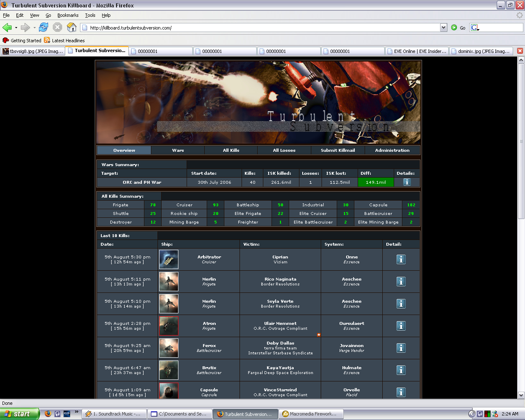Open detail info for Ssyla Verte kill
This screenshot has height=420, width=525.
coord(401,304)
